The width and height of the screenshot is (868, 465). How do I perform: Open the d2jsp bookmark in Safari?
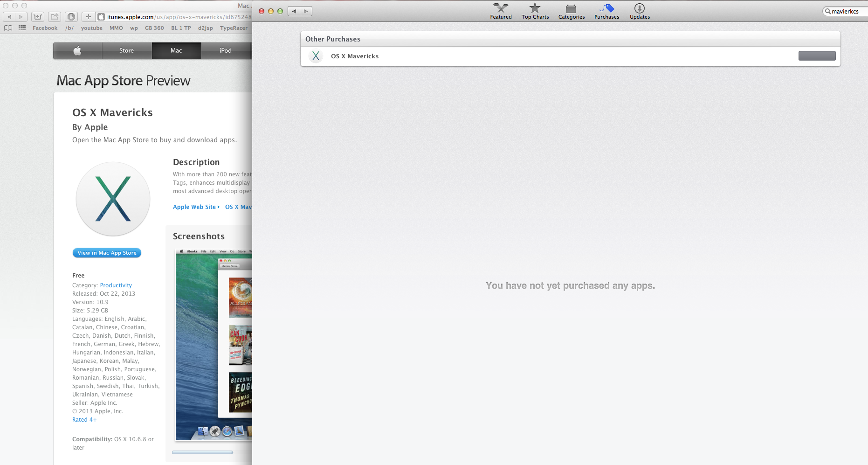coord(206,28)
